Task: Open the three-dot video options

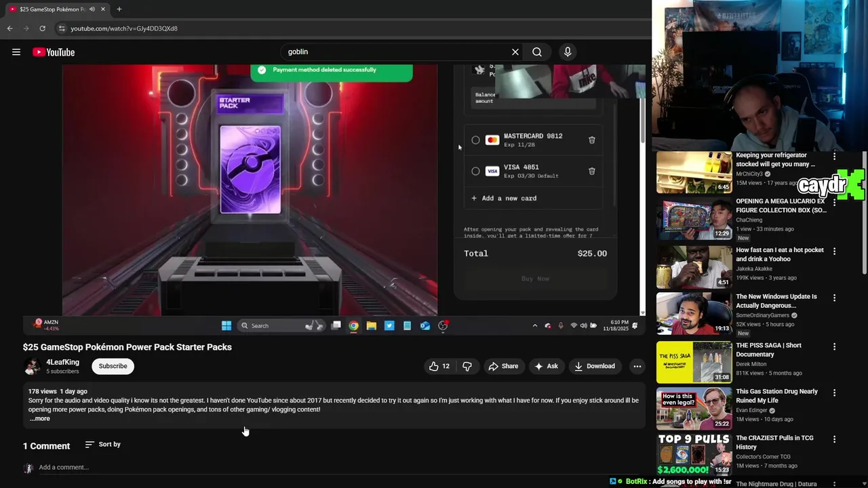Action: pos(637,366)
